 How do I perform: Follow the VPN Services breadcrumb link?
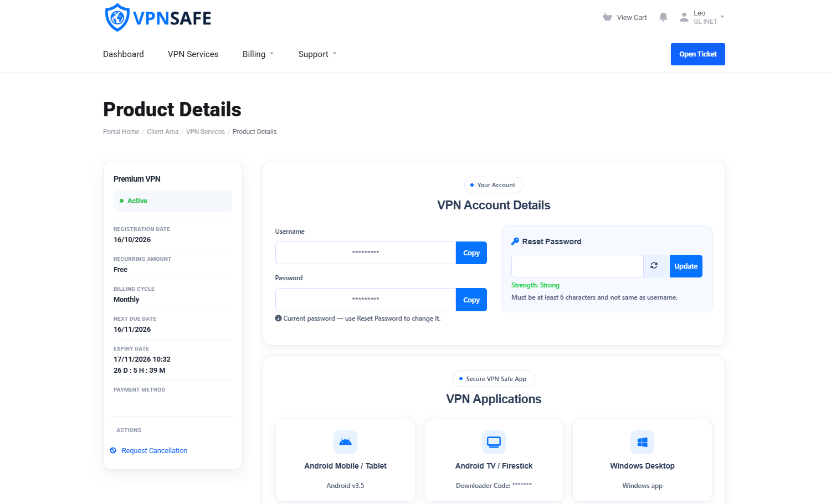pyautogui.click(x=206, y=132)
